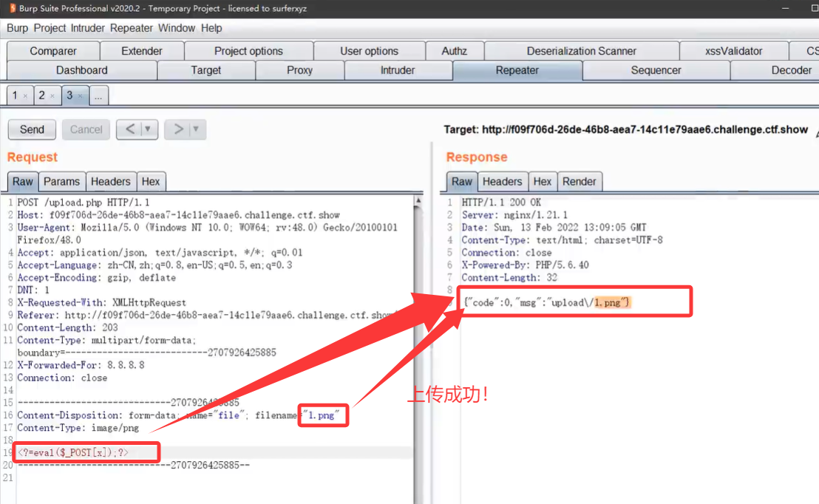
Task: Click the Burp Suite logo icon
Action: coord(12,8)
